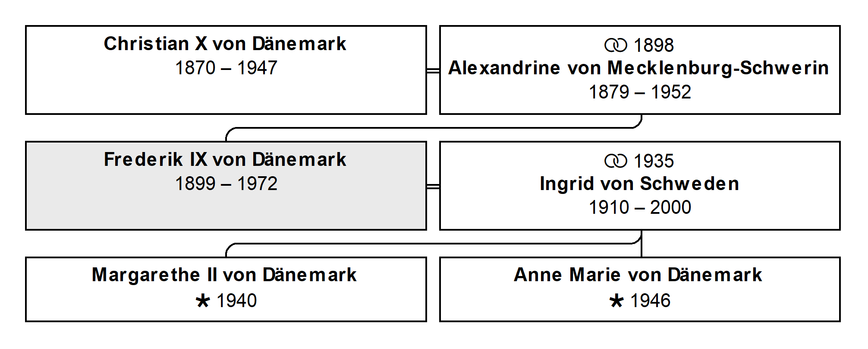This screenshot has width=868, height=349.
Task: Click the marriage year 1935
Action: 654,161
